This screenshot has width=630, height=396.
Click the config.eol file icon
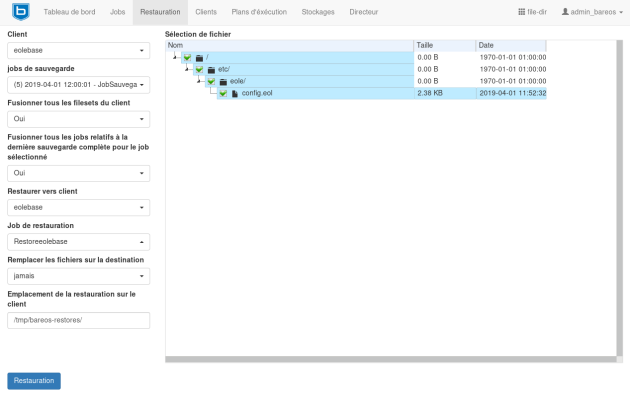pyautogui.click(x=235, y=94)
